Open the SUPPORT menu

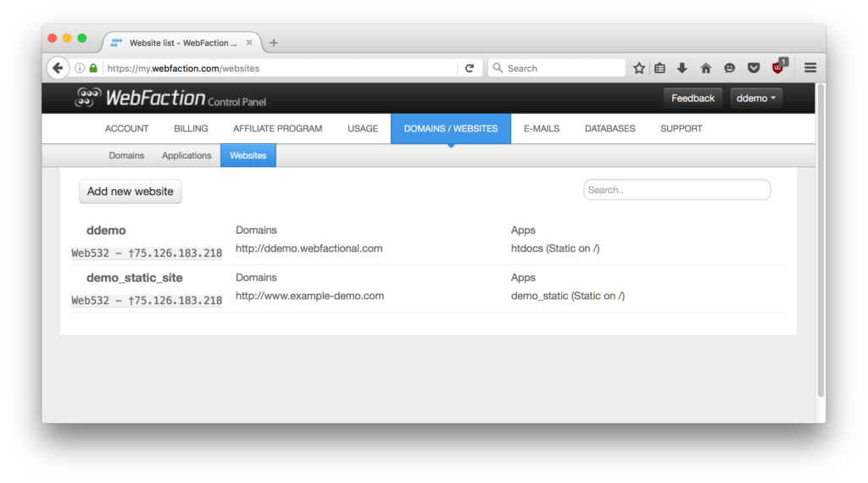(681, 128)
